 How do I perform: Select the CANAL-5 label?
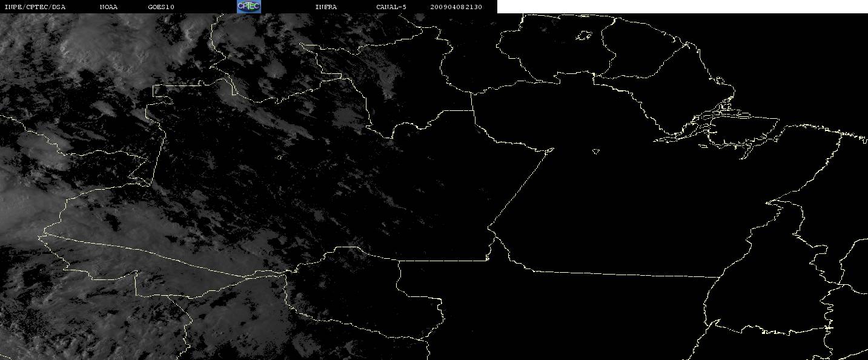tap(391, 7)
